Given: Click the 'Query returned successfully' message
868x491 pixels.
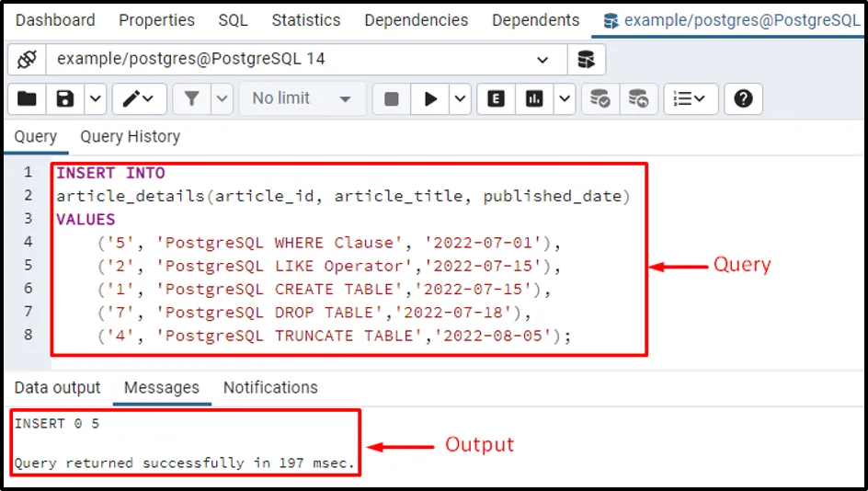Looking at the screenshot, I should [x=185, y=462].
